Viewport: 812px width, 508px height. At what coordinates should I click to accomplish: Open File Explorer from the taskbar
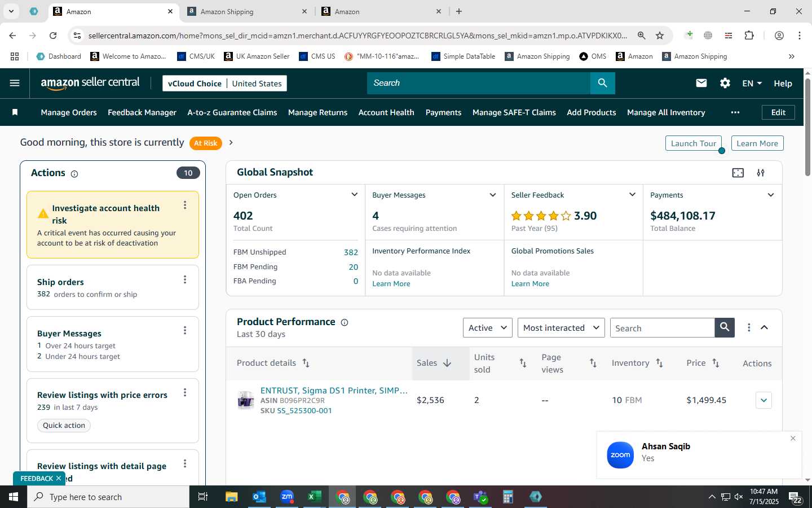(232, 497)
